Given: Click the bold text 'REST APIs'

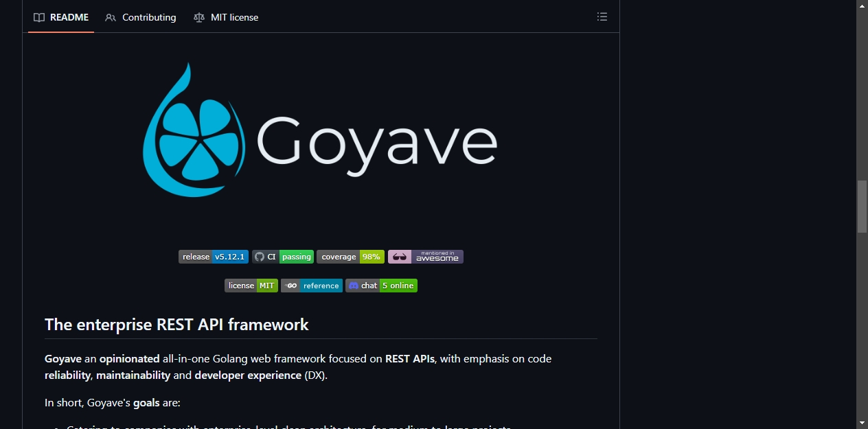Looking at the screenshot, I should point(410,359).
